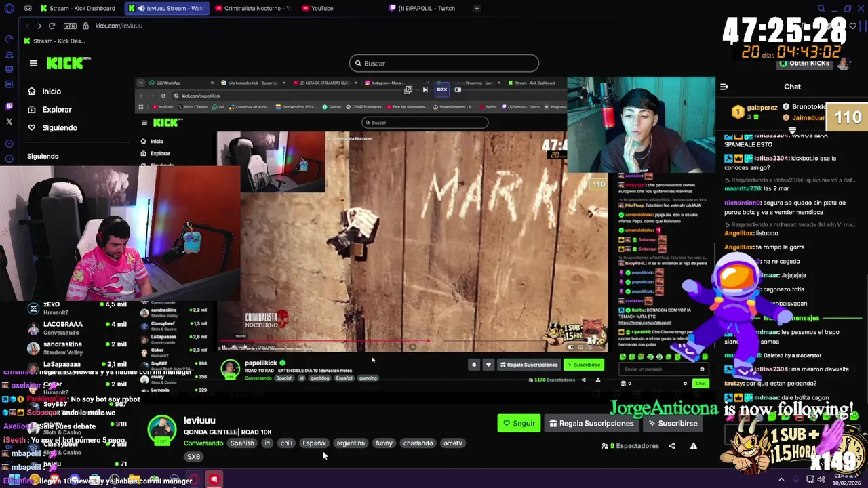
Task: Open the Conversando category link
Action: (203, 443)
